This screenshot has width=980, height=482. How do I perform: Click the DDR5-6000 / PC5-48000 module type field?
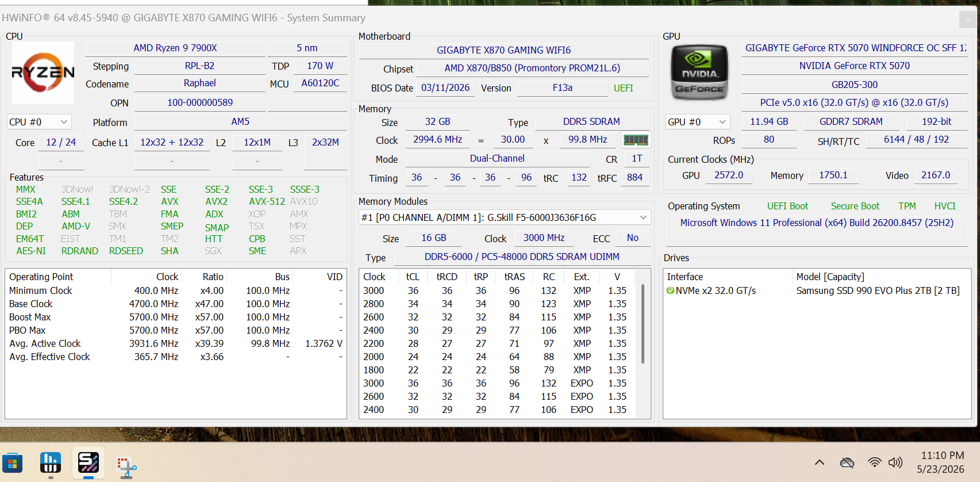pos(522,257)
